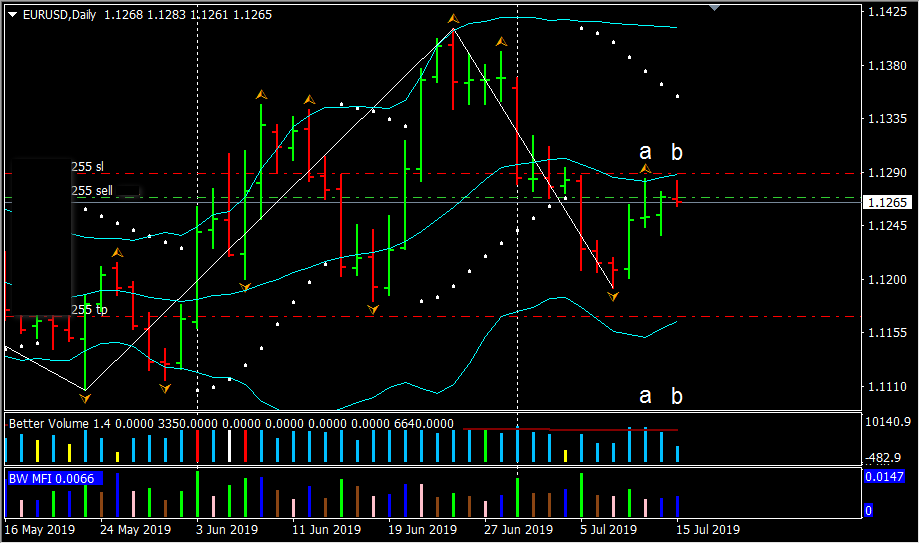
Task: Click the 1.1110 price axis value
Action: click(x=887, y=387)
